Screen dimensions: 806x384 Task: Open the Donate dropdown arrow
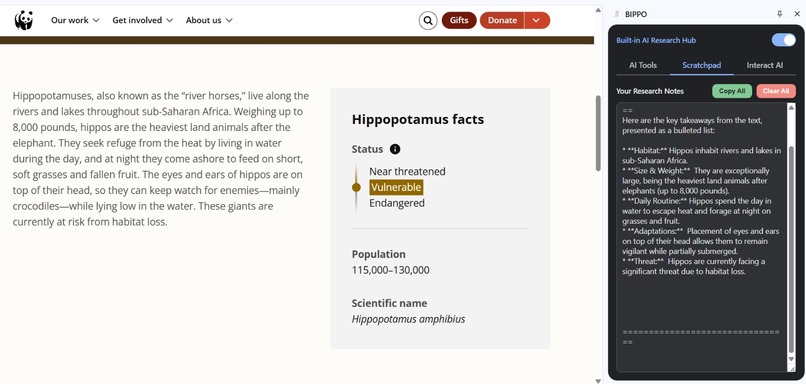[537, 21]
